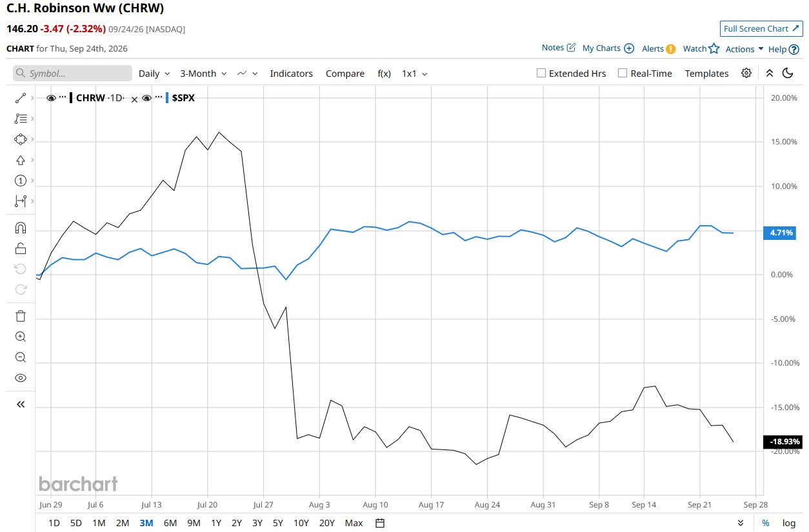Open the 3-Month period dropdown
Viewport: 809px width, 532px height.
coord(203,74)
